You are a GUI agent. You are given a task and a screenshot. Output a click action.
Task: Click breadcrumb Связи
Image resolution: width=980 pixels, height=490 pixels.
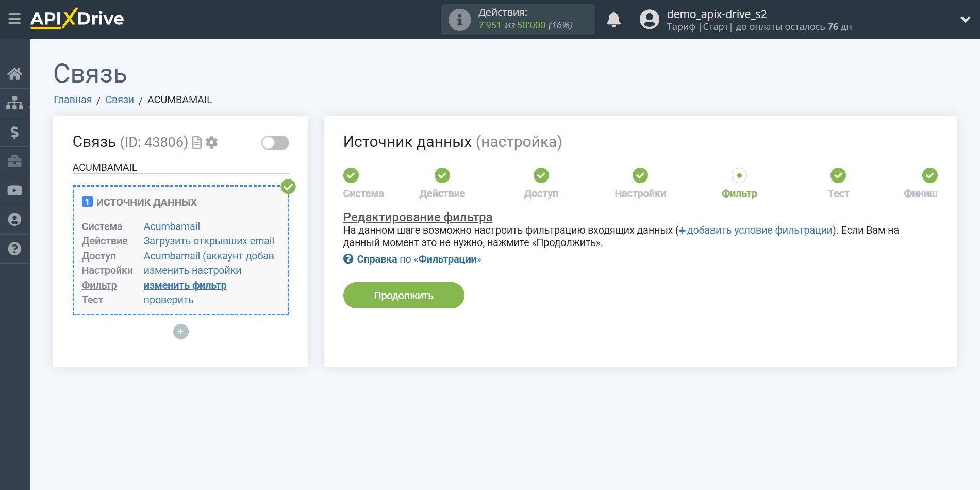[x=120, y=100]
